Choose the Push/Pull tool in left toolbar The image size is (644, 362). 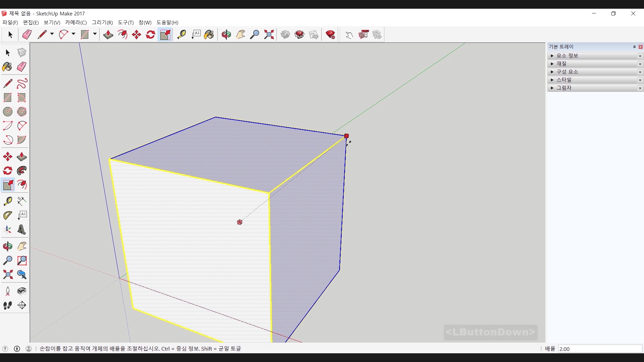click(21, 157)
